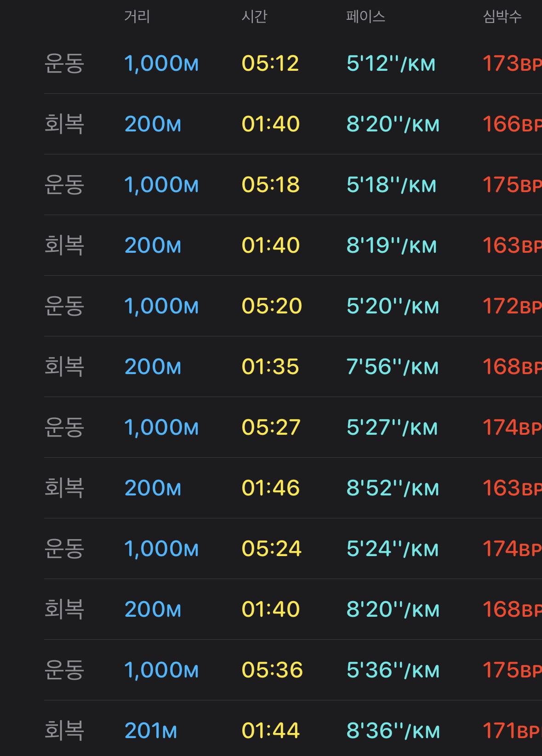Open the 운동 row with pace 5'27"/KM
This screenshot has width=542, height=756.
[293, 427]
